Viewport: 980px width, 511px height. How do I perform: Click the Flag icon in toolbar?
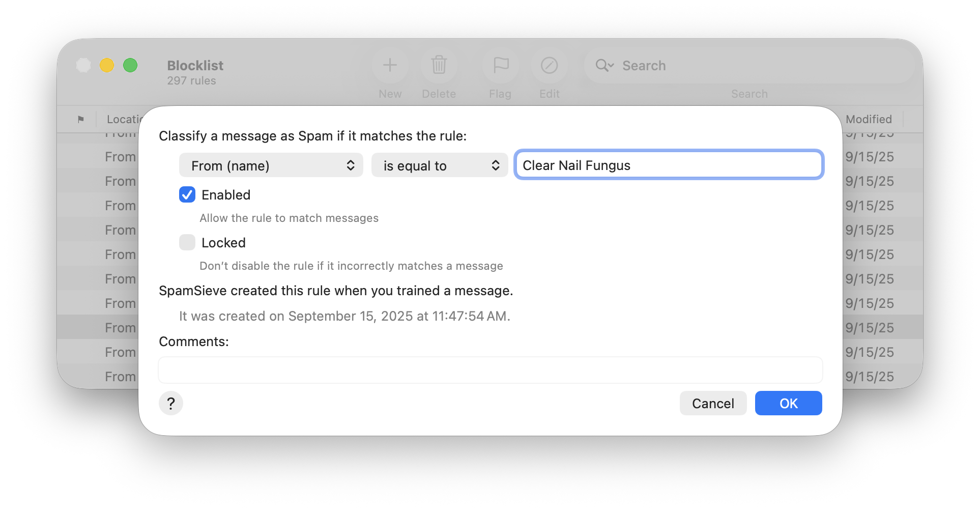501,66
